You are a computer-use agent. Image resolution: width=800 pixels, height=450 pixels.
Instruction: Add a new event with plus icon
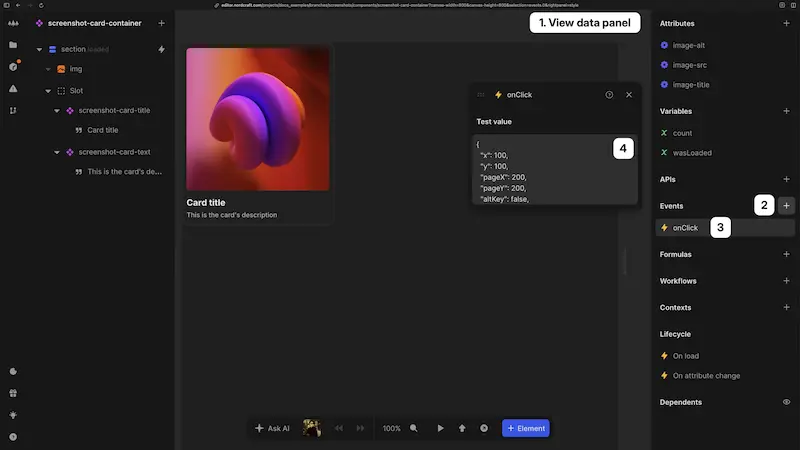point(786,206)
